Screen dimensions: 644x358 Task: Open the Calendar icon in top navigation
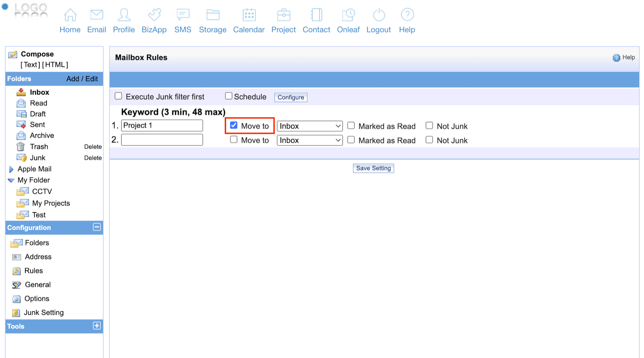249,15
